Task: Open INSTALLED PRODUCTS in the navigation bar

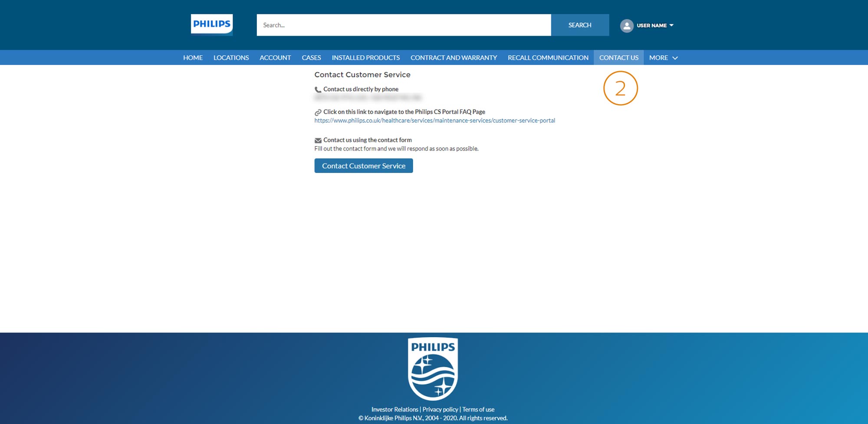Action: pos(365,58)
